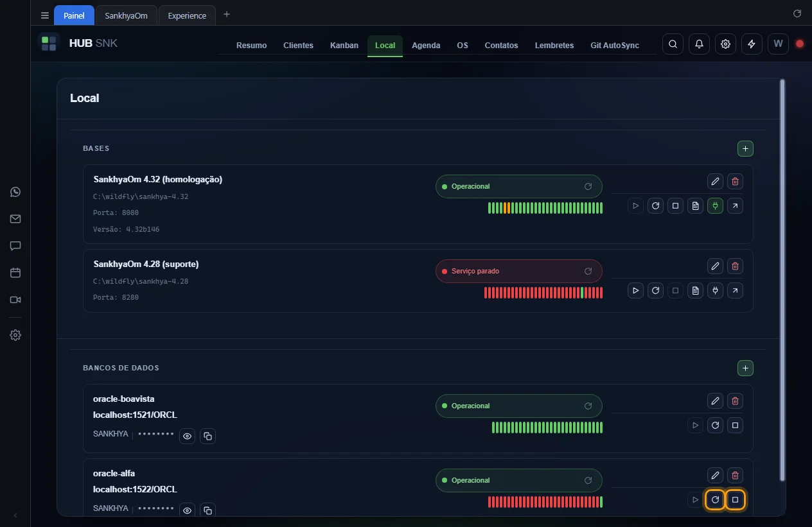Image resolution: width=812 pixels, height=527 pixels.
Task: Edit the SankhyaOm 4.28 (suporte) base
Action: coord(715,266)
